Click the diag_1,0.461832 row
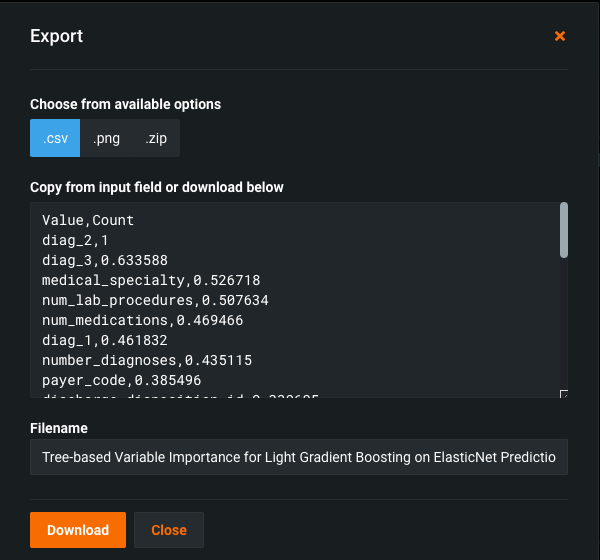This screenshot has width=600, height=560. (x=99, y=340)
